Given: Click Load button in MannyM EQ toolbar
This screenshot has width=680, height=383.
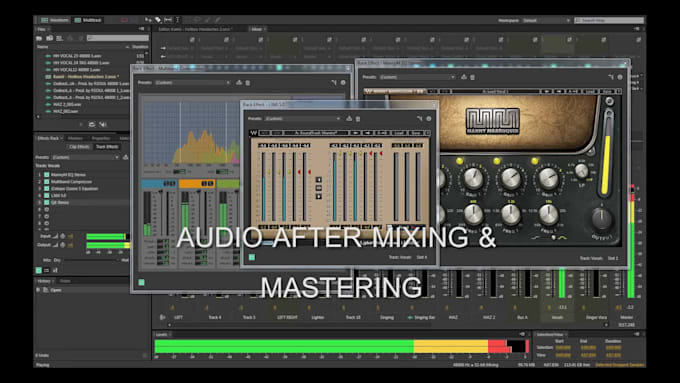Looking at the screenshot, I should coord(590,91).
